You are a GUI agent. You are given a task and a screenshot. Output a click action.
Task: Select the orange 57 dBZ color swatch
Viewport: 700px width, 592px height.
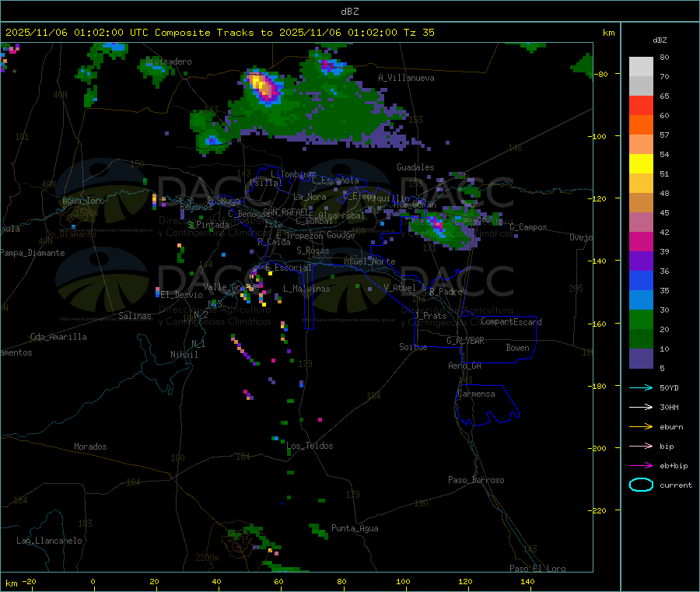(x=641, y=125)
